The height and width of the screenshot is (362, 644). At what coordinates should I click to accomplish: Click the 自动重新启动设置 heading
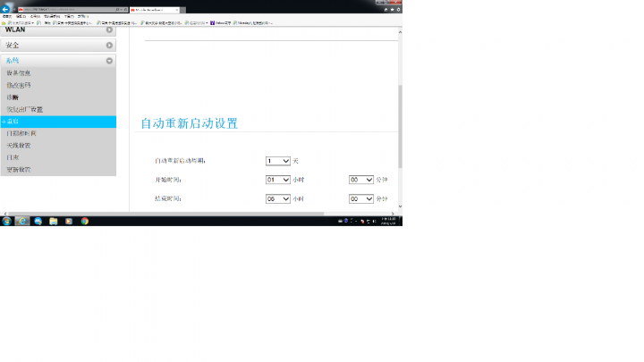pyautogui.click(x=190, y=123)
